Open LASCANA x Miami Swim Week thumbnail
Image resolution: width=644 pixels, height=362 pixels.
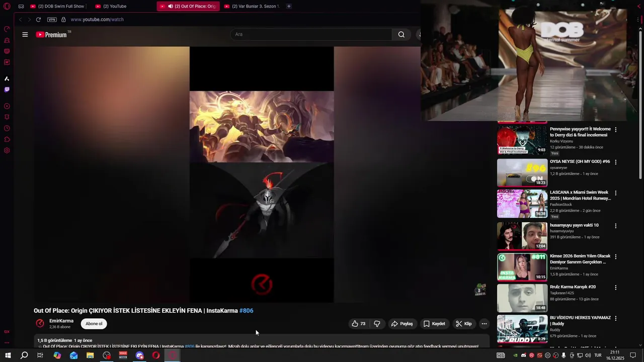[522, 204]
